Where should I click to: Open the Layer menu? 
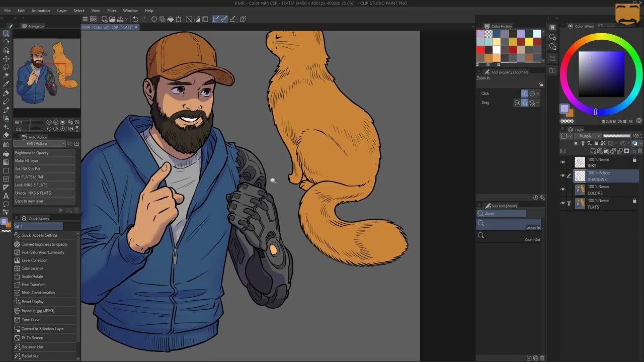[x=62, y=11]
